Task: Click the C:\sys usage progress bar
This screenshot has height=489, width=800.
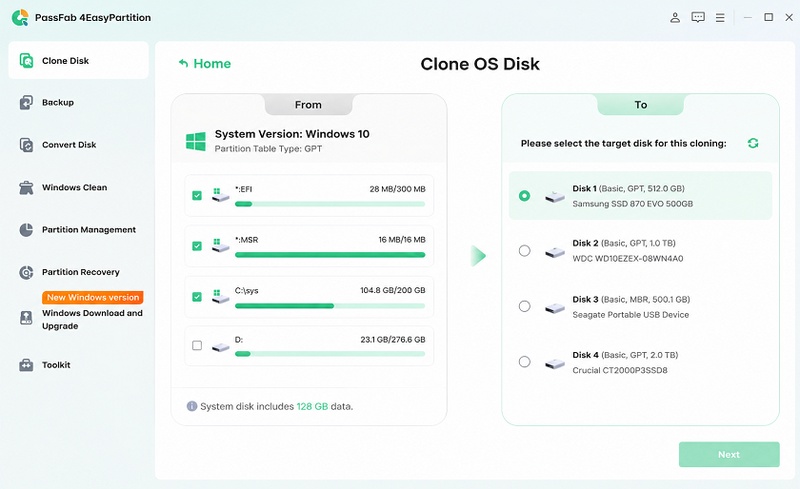Action: tap(330, 306)
